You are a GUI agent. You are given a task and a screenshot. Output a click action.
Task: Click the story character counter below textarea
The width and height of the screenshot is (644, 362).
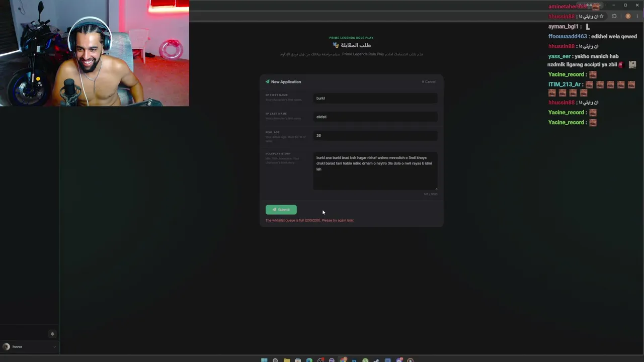430,194
